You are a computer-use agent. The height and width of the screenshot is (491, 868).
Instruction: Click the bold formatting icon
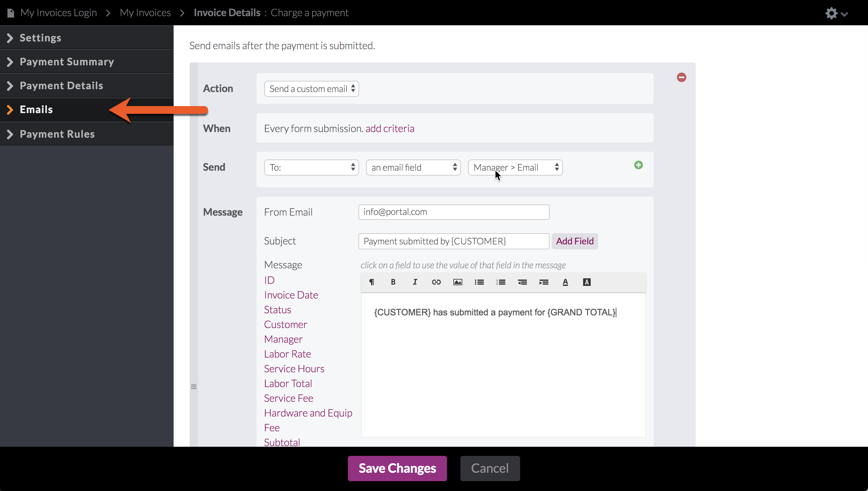pyautogui.click(x=393, y=282)
